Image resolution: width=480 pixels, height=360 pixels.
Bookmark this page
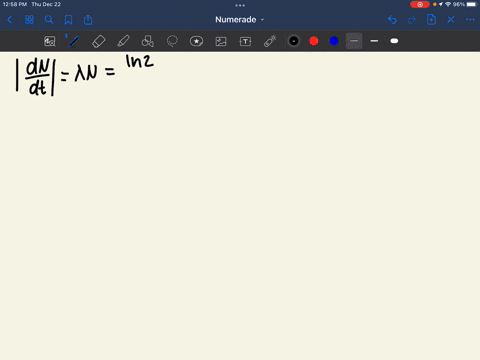pyautogui.click(x=68, y=20)
